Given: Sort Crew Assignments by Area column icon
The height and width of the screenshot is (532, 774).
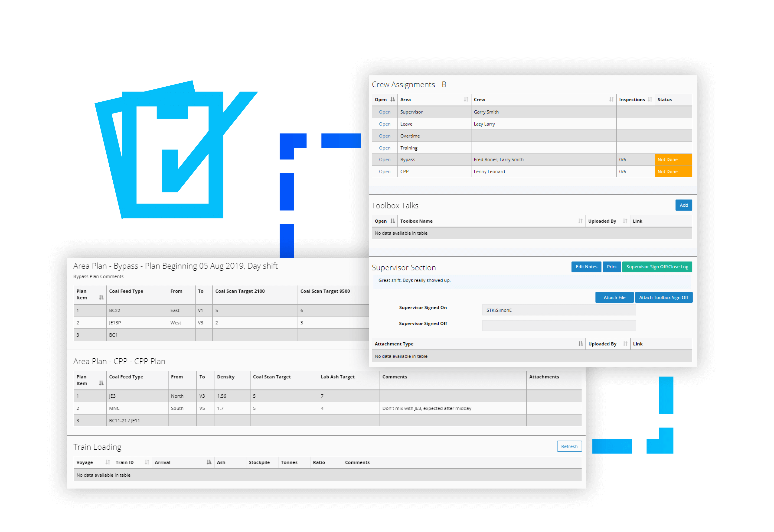Looking at the screenshot, I should click(x=466, y=99).
